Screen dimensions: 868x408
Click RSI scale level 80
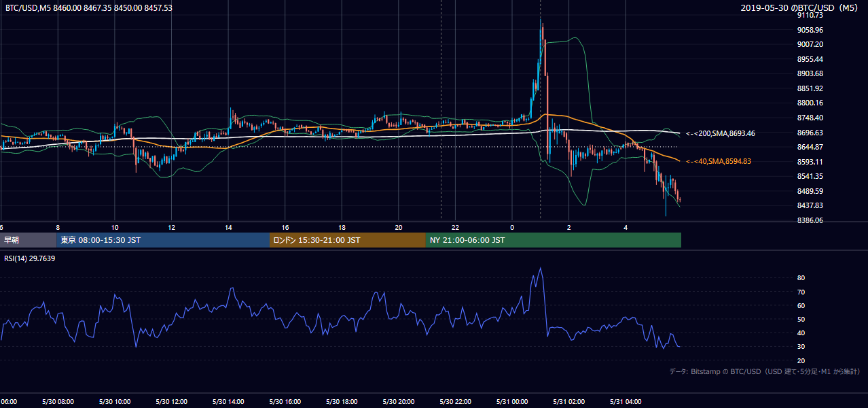pyautogui.click(x=801, y=278)
